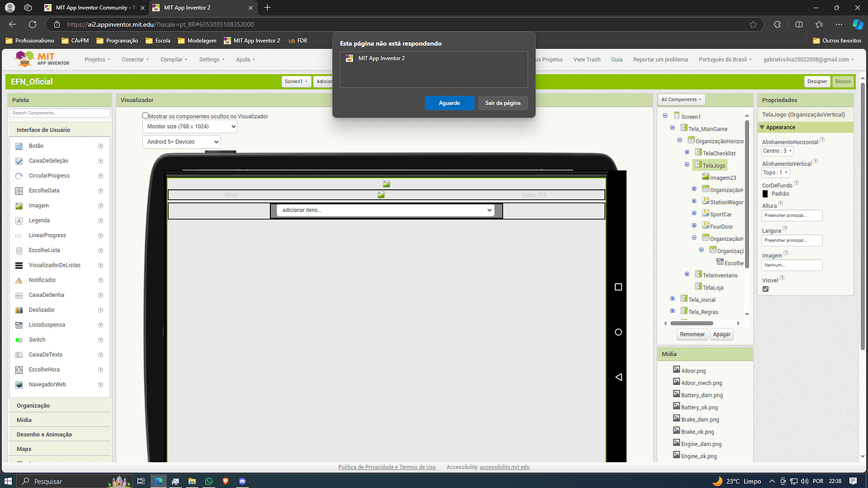This screenshot has width=868, height=488.
Task: Enable Mostrar os componentes ocultos no Visualizador
Action: [144, 116]
